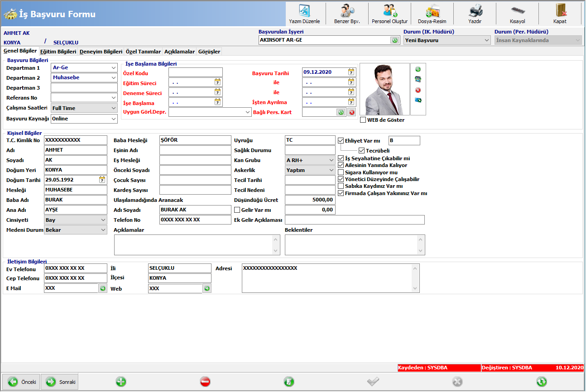
Task: Expand the Kan Grubu dropdown
Action: pyautogui.click(x=331, y=160)
